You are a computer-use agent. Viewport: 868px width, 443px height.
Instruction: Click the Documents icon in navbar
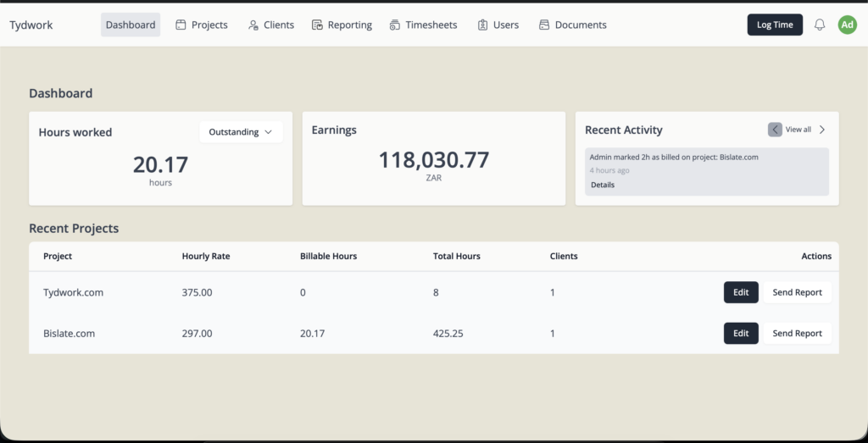(x=544, y=25)
